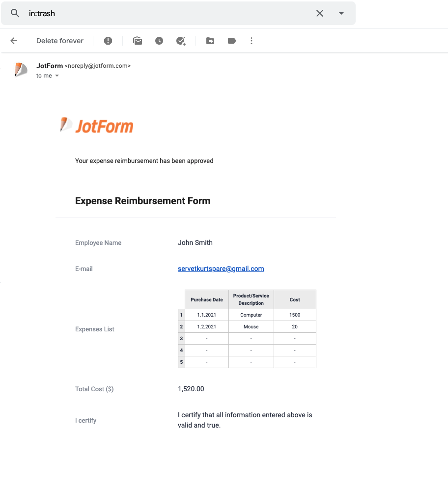Click the JotForm logo in email

coord(96,126)
